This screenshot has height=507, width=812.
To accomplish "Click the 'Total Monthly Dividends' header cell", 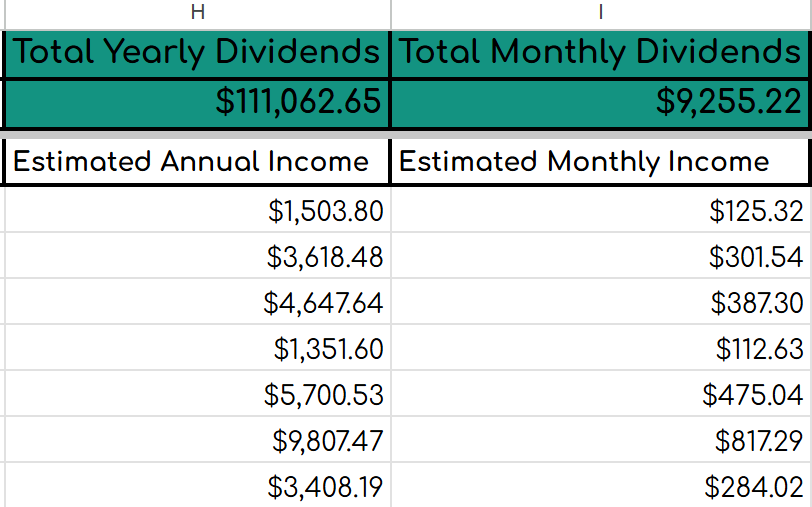I will [601, 53].
